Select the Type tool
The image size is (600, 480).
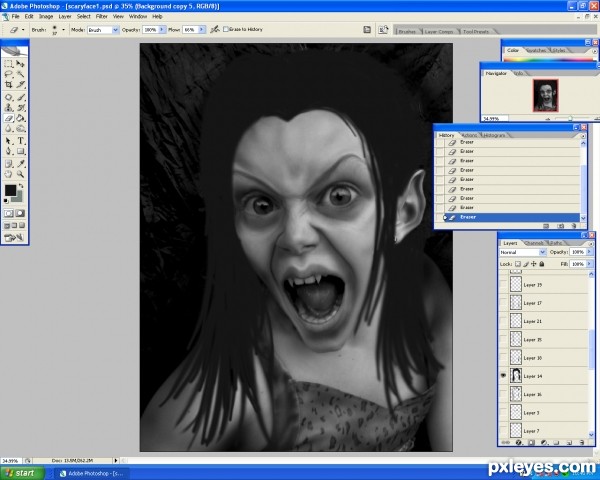(20, 141)
